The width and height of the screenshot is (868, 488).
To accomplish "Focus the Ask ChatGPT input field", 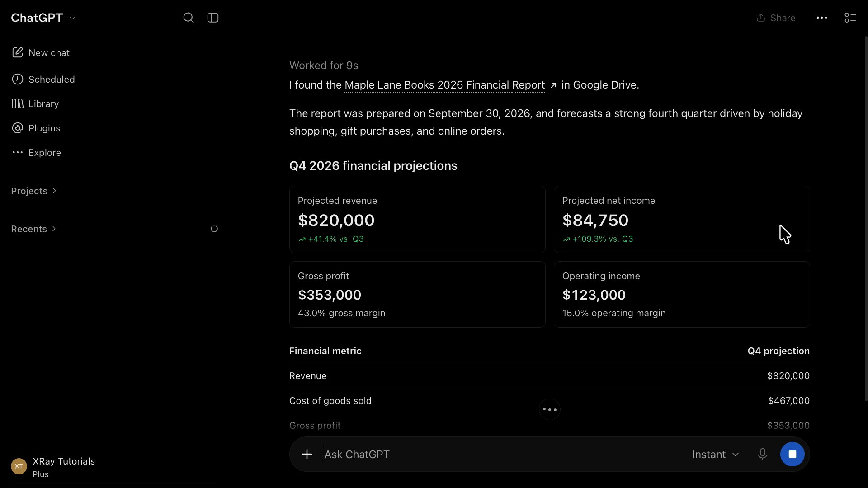I will click(502, 455).
